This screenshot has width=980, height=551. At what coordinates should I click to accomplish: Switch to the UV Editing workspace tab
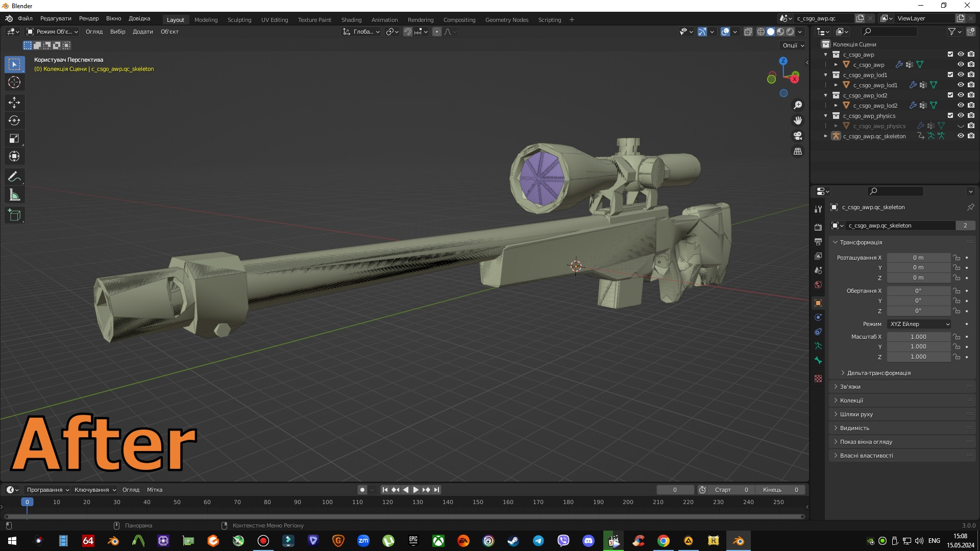[275, 19]
